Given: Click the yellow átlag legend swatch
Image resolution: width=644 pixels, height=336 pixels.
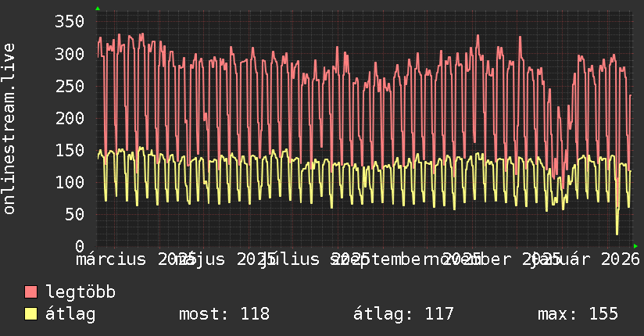Looking at the screenshot, I should pyautogui.click(x=30, y=314).
